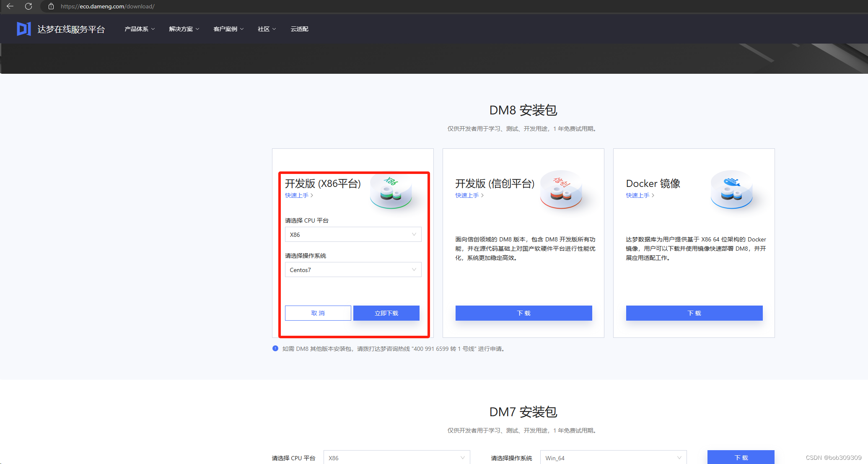868x464 pixels.
Task: Click the Dameng DM logo icon
Action: click(24, 29)
